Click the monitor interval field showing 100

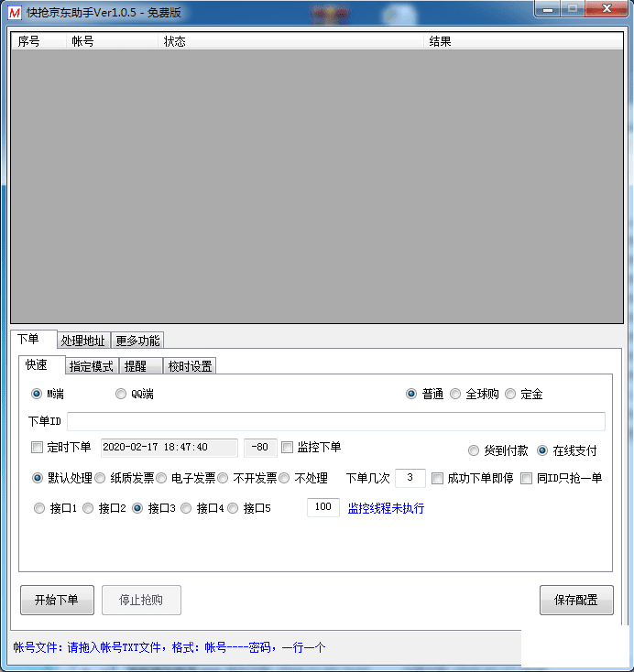[323, 507]
